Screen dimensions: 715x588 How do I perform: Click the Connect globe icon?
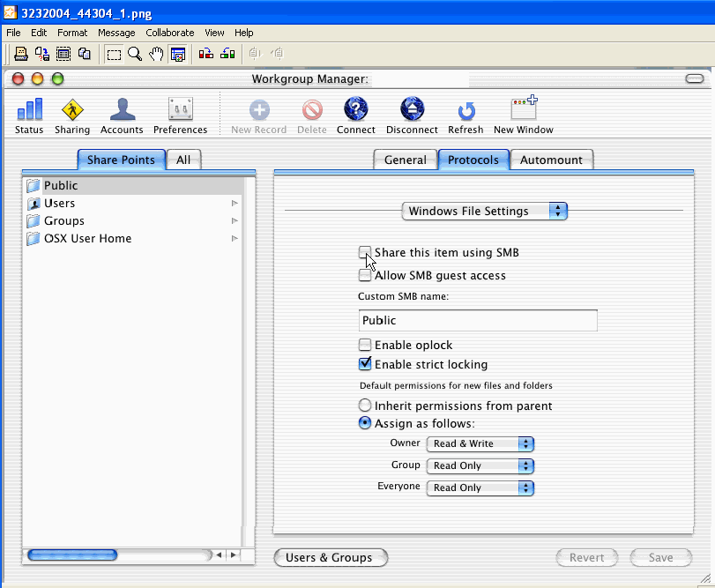click(x=355, y=110)
